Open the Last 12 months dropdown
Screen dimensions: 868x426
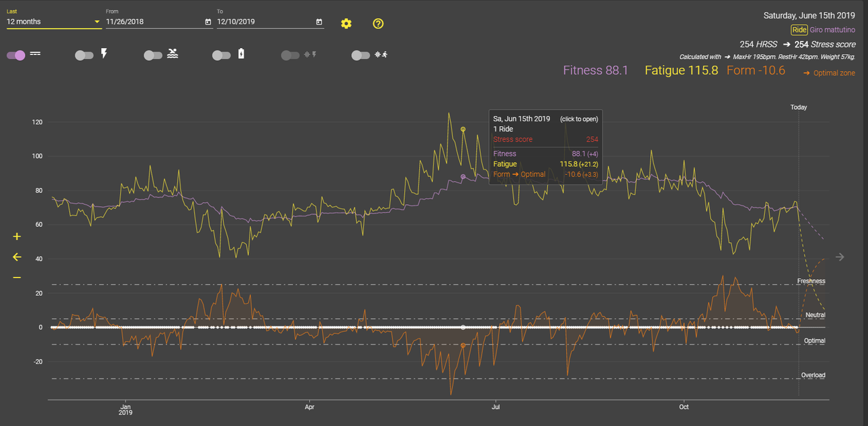tap(54, 22)
